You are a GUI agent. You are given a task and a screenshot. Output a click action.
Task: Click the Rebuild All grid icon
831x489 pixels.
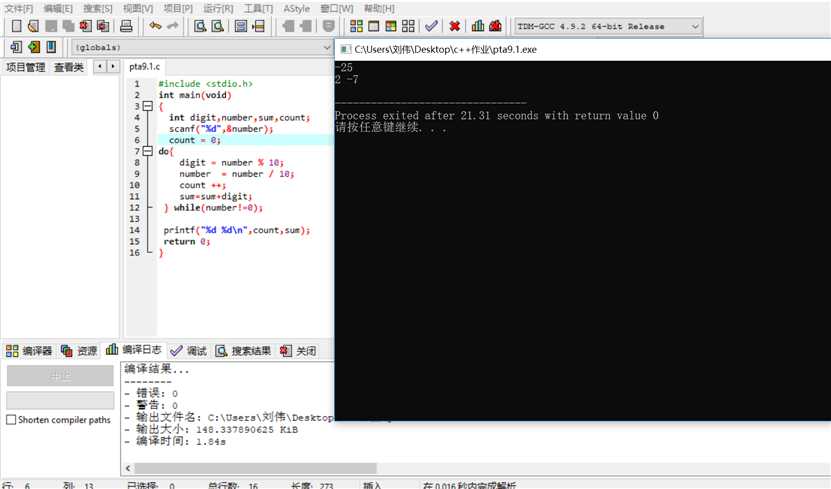point(408,26)
